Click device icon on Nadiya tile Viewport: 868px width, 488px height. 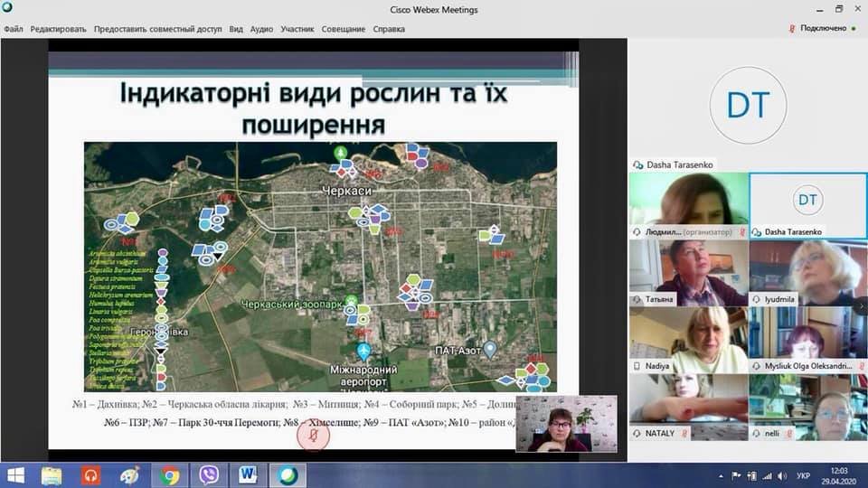637,366
